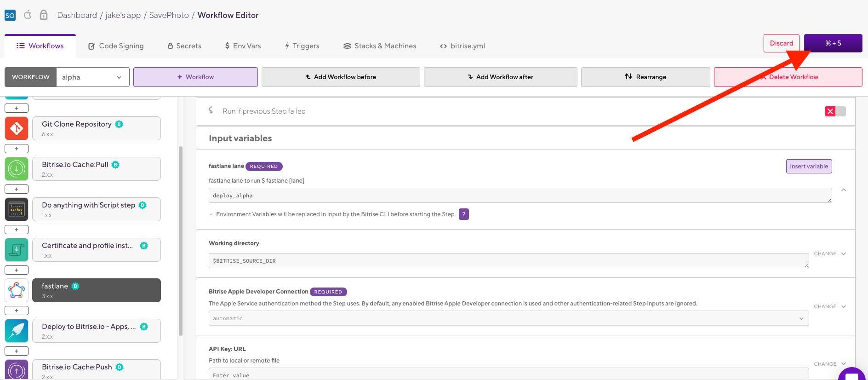Expand CHANGE for Apple Developer Connection
Image resolution: width=868 pixels, height=380 pixels.
pyautogui.click(x=830, y=306)
